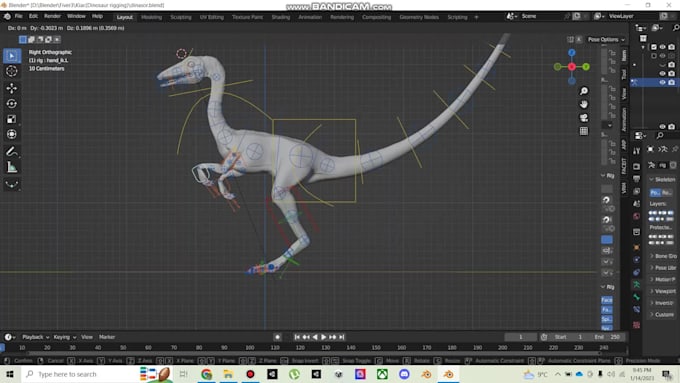Open the Output properties tab icon
The image size is (680, 383).
636,179
